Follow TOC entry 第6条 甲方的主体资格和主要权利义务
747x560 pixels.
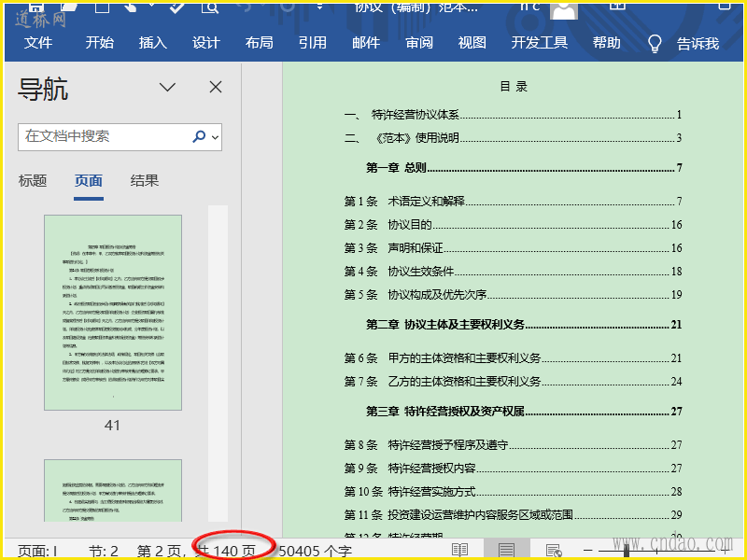(513, 358)
